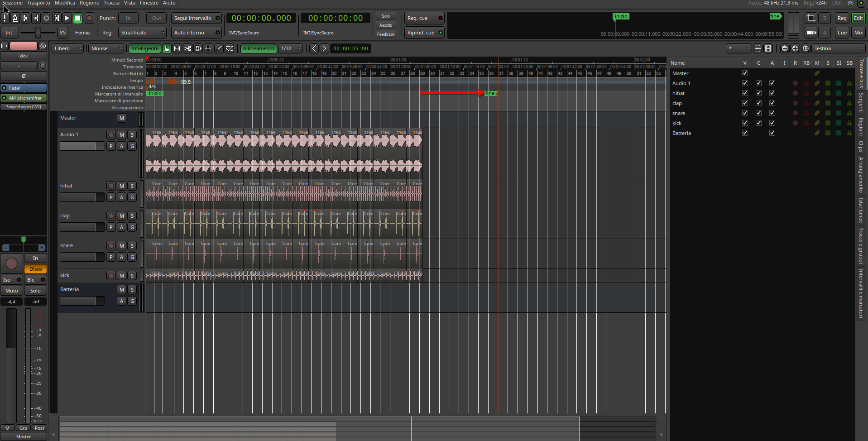Toggle the metronome click icon

pos(15,18)
